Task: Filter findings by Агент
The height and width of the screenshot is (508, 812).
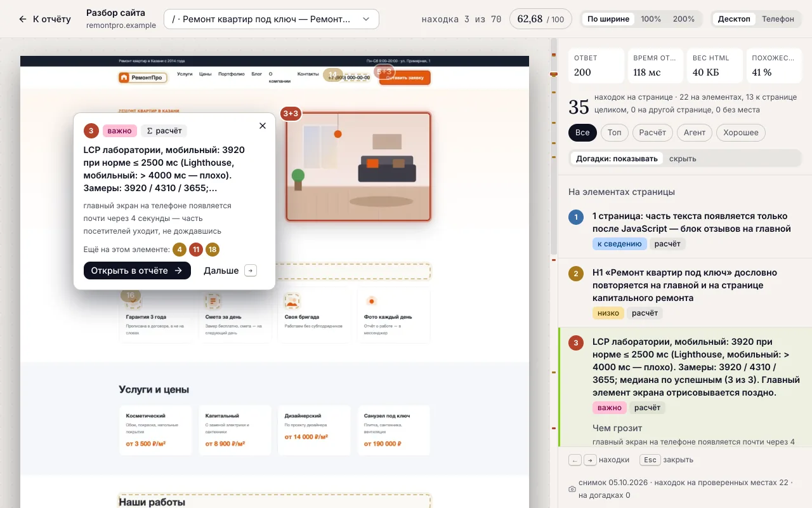Action: point(695,133)
